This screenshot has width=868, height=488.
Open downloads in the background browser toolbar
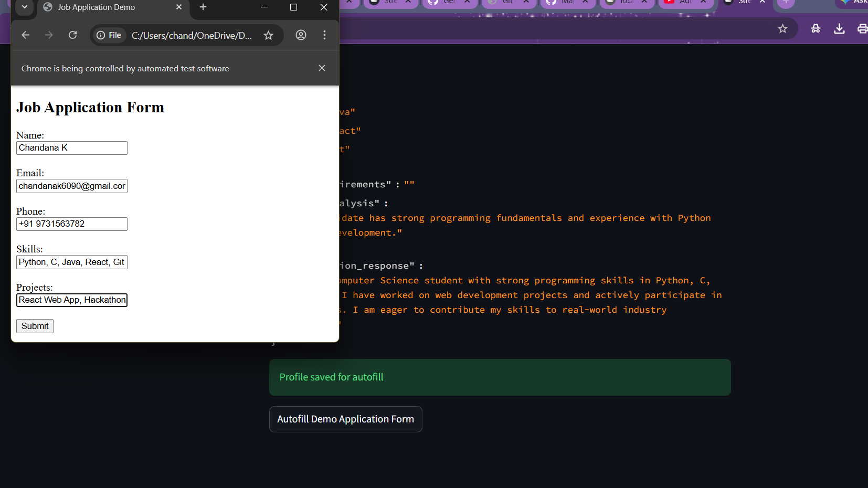(x=839, y=29)
